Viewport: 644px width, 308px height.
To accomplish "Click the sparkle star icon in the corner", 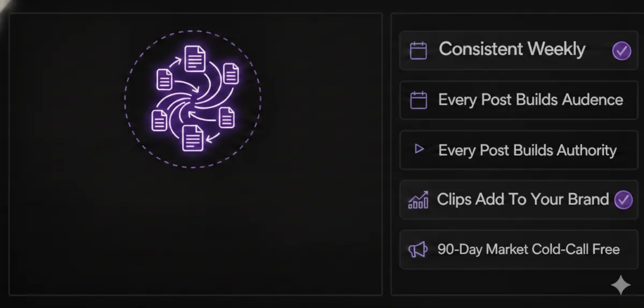I will 620,285.
